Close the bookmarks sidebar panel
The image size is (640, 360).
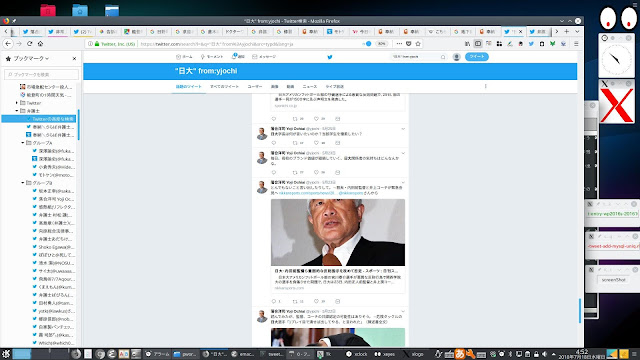click(74, 59)
